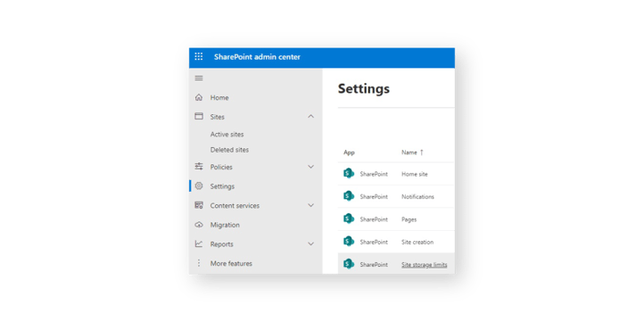This screenshot has width=644, height=322.
Task: Click SharePoint text in Home site row
Action: point(374,174)
